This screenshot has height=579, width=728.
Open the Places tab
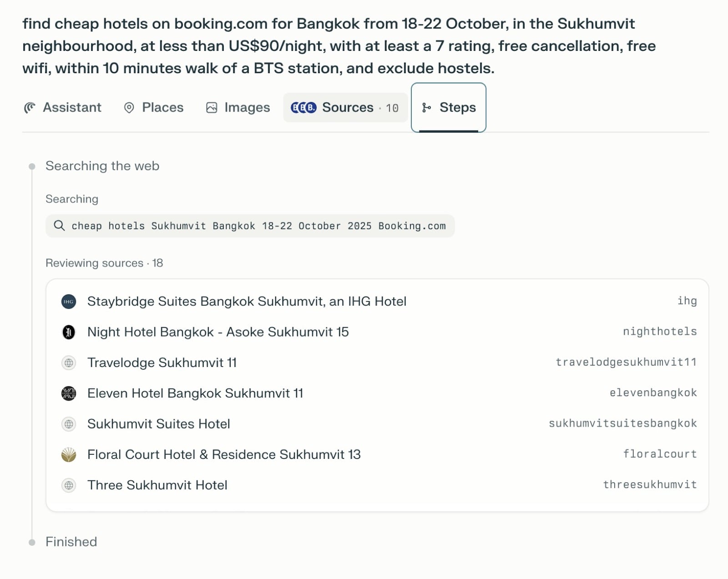(x=154, y=107)
